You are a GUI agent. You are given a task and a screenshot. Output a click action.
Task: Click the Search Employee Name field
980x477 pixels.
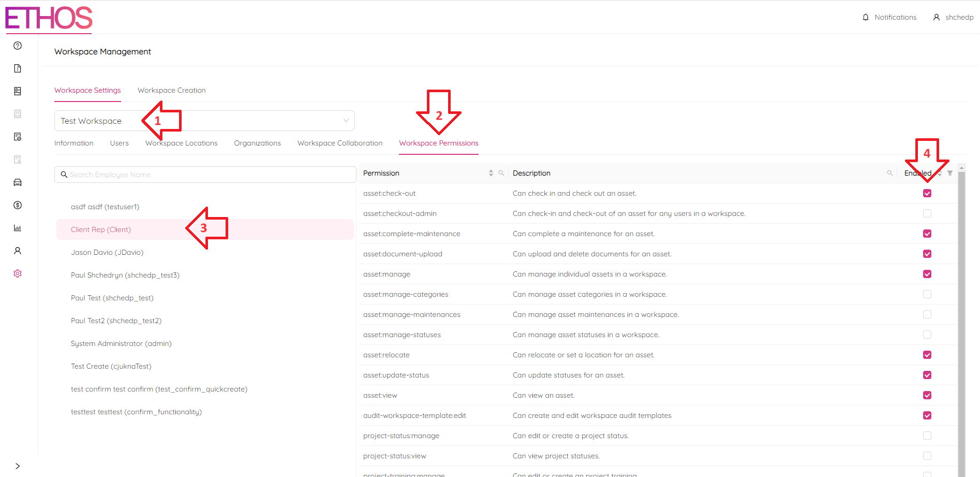[x=205, y=175]
